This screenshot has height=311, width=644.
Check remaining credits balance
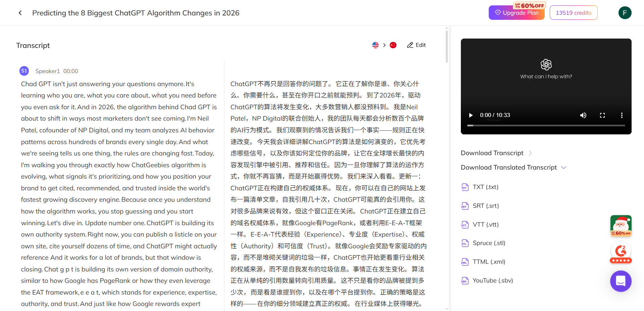(x=574, y=13)
